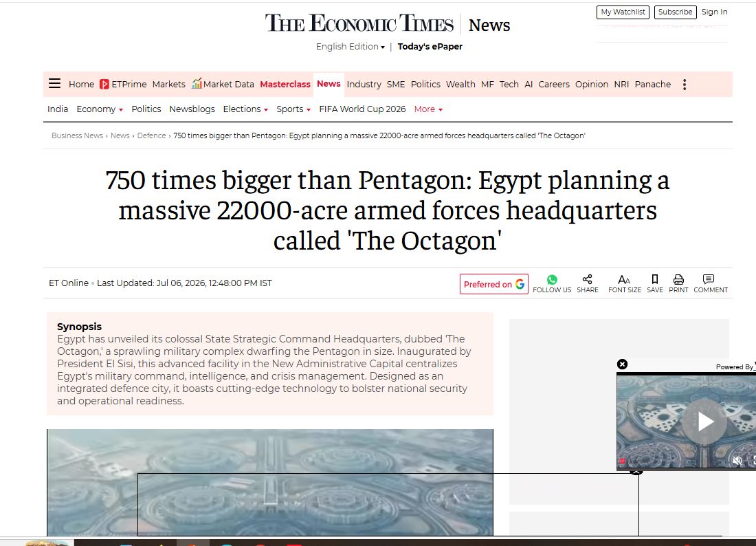Click the My Watchlist button
This screenshot has width=756, height=546.
[623, 12]
